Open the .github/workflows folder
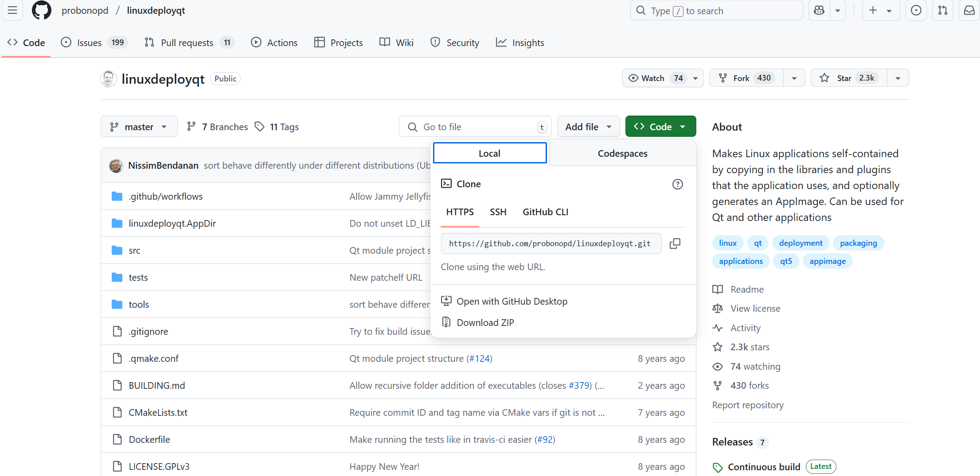The image size is (980, 476). coord(165,196)
